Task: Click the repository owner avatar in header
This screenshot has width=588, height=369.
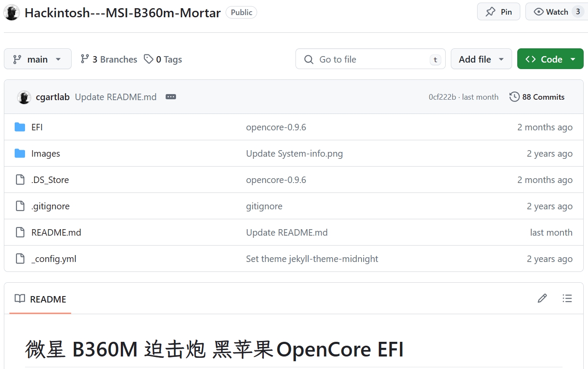Action: (12, 13)
